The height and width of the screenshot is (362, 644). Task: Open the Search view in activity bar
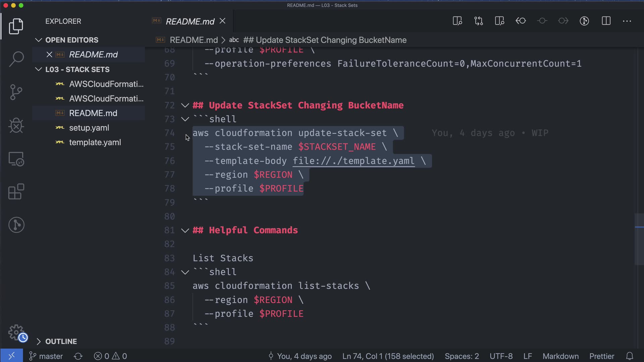(16, 59)
